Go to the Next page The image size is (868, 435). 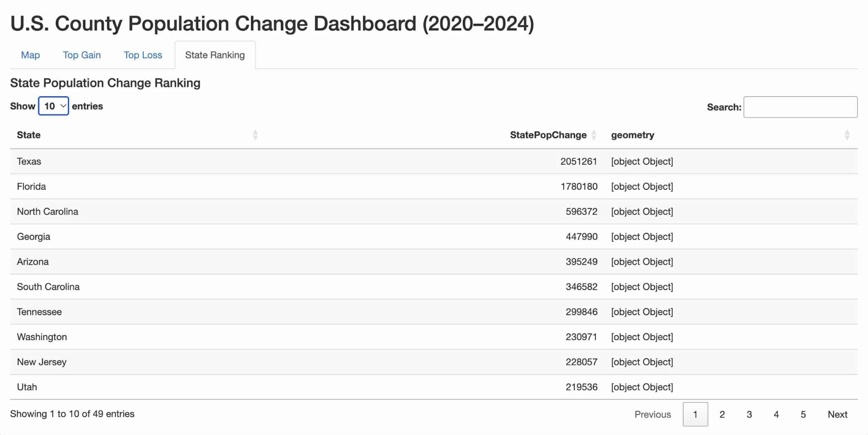tap(837, 414)
